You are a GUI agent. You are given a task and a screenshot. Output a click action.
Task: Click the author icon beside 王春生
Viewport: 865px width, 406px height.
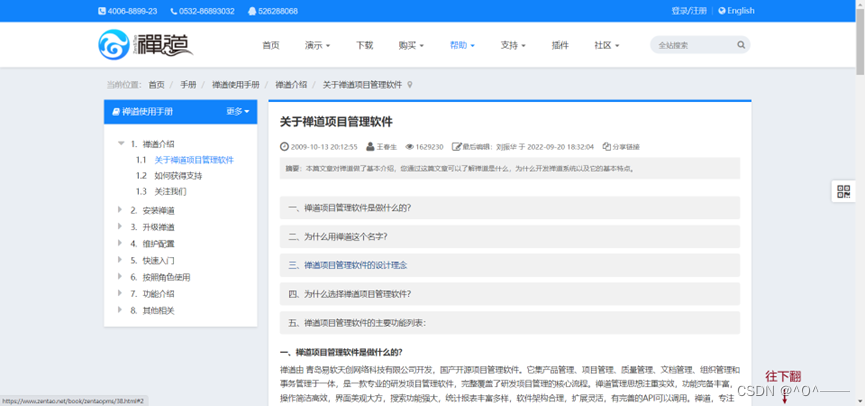tap(371, 147)
